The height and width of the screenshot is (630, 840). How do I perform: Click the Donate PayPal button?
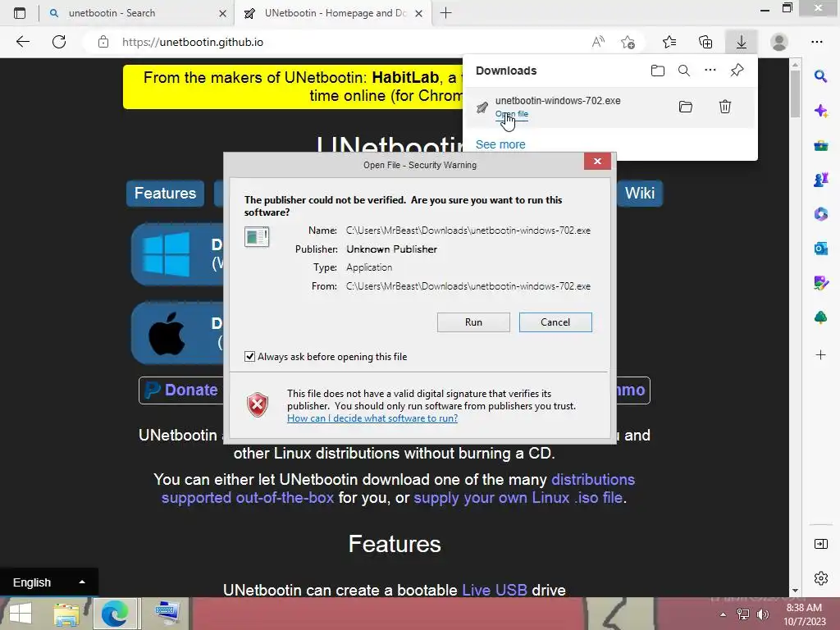[x=181, y=390]
